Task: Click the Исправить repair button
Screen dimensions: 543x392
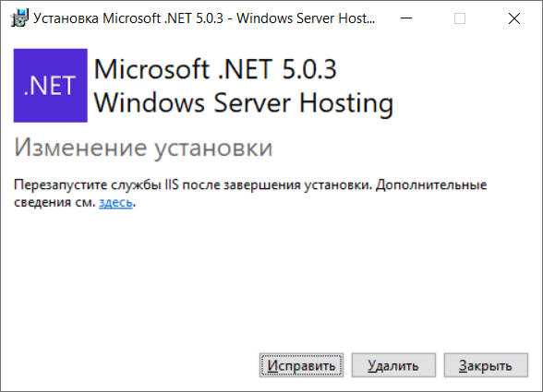Action: 301,365
